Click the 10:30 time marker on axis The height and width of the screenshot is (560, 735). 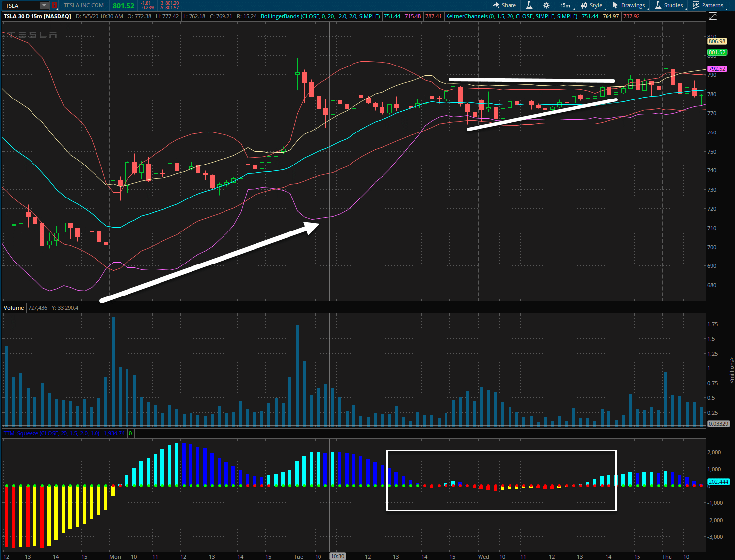338,556
